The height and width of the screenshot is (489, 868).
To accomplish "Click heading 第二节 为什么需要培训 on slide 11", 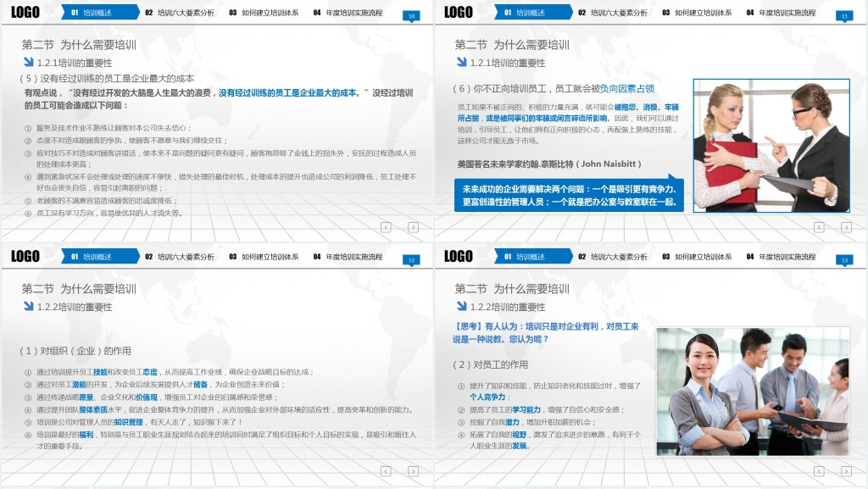I will point(512,45).
